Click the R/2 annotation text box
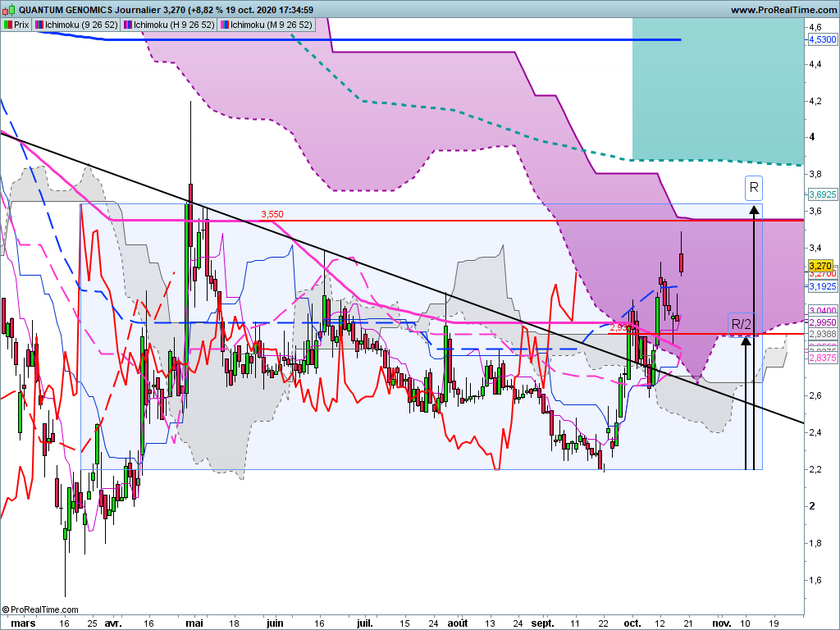Image resolution: width=840 pixels, height=630 pixels. coord(742,324)
